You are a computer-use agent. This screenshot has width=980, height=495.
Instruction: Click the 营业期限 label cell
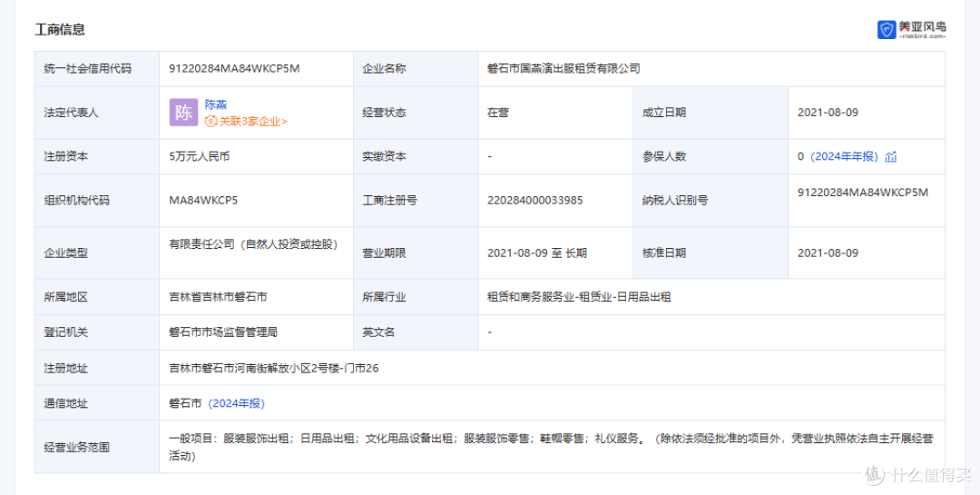coord(416,252)
